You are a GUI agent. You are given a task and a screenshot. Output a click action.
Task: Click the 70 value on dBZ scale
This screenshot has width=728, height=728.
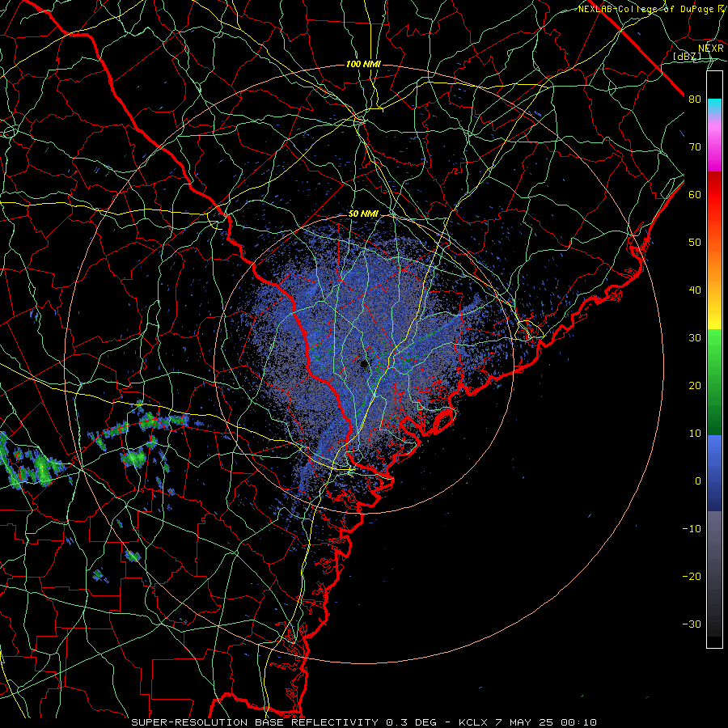(x=695, y=147)
